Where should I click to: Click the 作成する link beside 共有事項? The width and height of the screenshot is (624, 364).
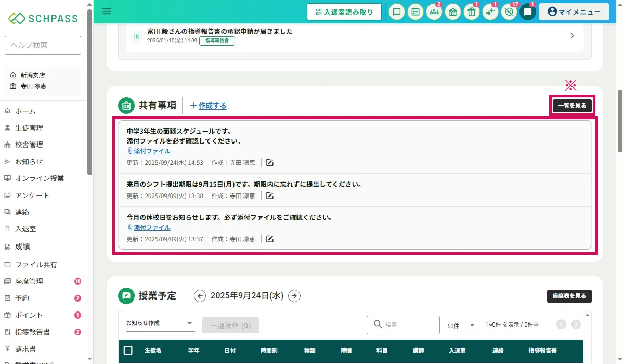208,106
